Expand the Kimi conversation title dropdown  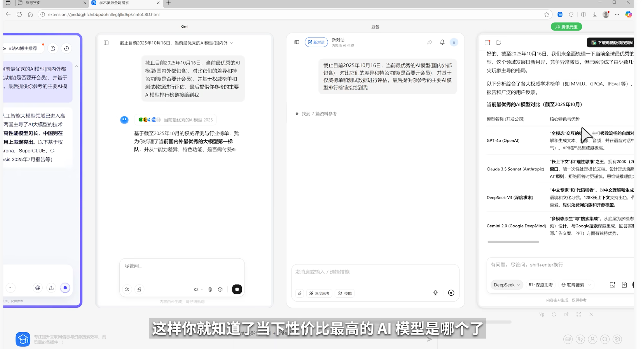pos(232,43)
